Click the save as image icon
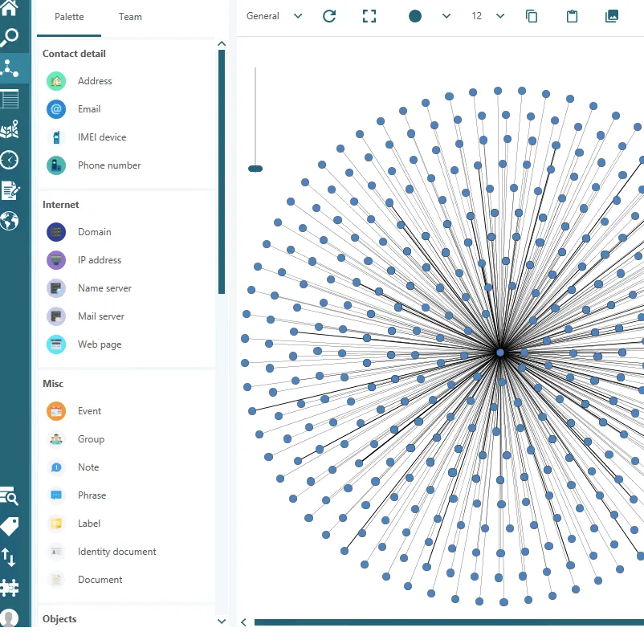The height and width of the screenshot is (644, 644). [612, 16]
